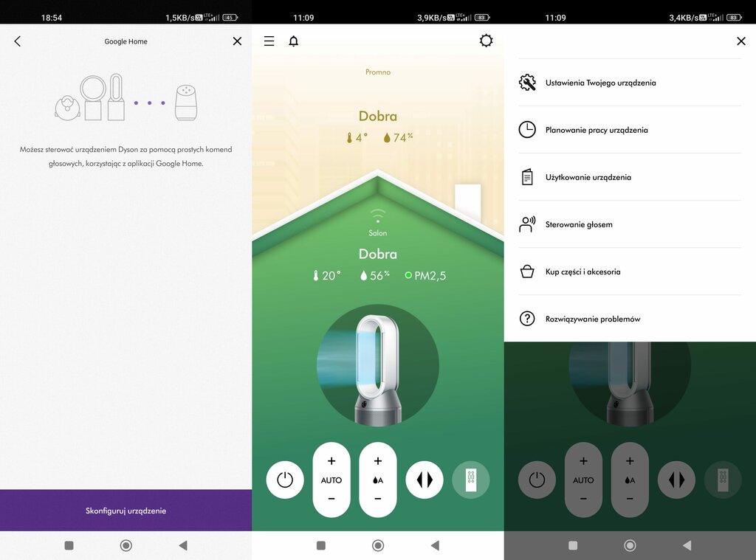
Task: Decrease humidity level with minus below droplet
Action: (x=377, y=499)
